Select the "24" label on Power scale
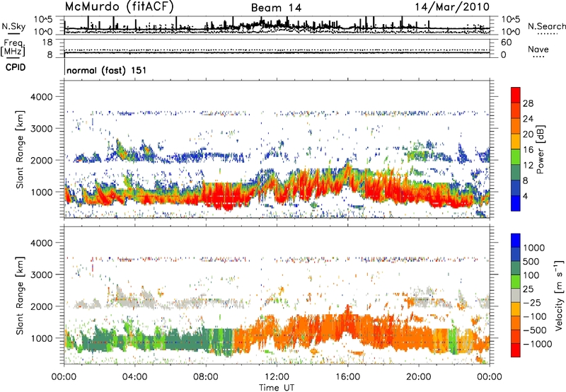 (x=528, y=119)
